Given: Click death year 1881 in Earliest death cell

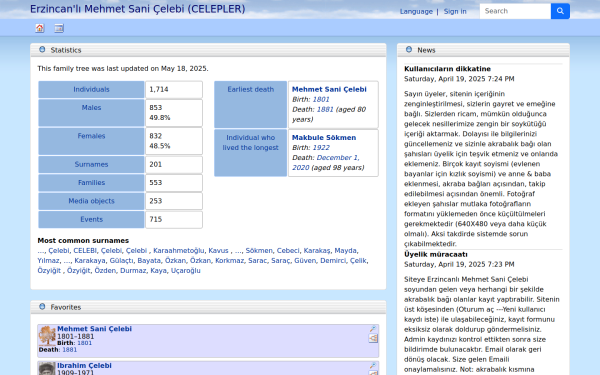Looking at the screenshot, I should [x=325, y=109].
